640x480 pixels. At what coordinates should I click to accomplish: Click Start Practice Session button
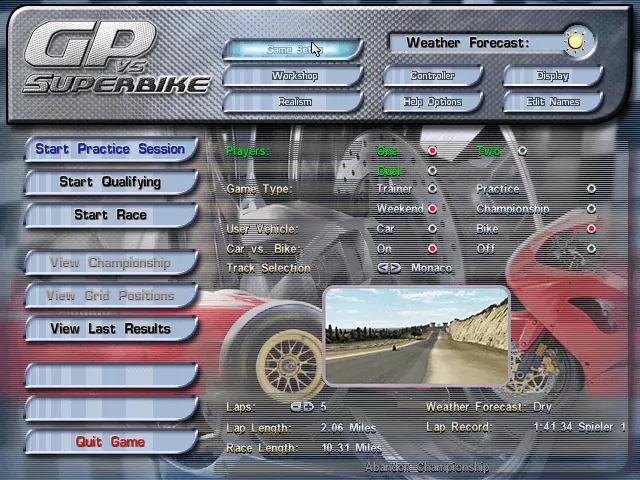coord(111,149)
